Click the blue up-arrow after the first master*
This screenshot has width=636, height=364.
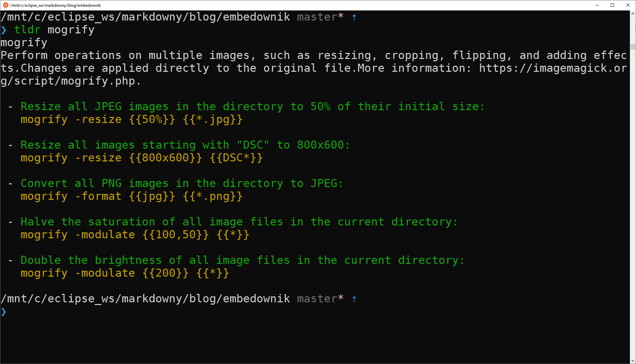tap(354, 17)
